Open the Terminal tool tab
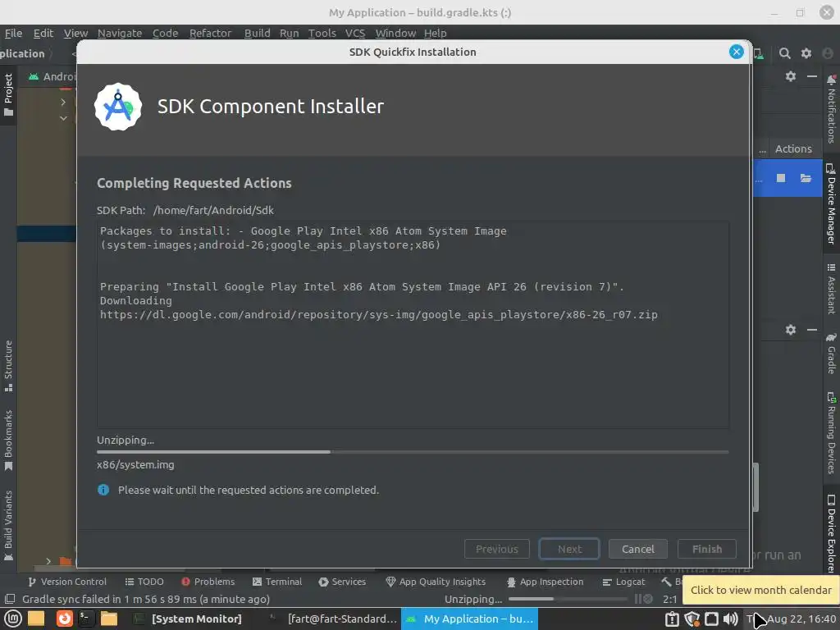The width and height of the screenshot is (840, 630). tap(277, 582)
